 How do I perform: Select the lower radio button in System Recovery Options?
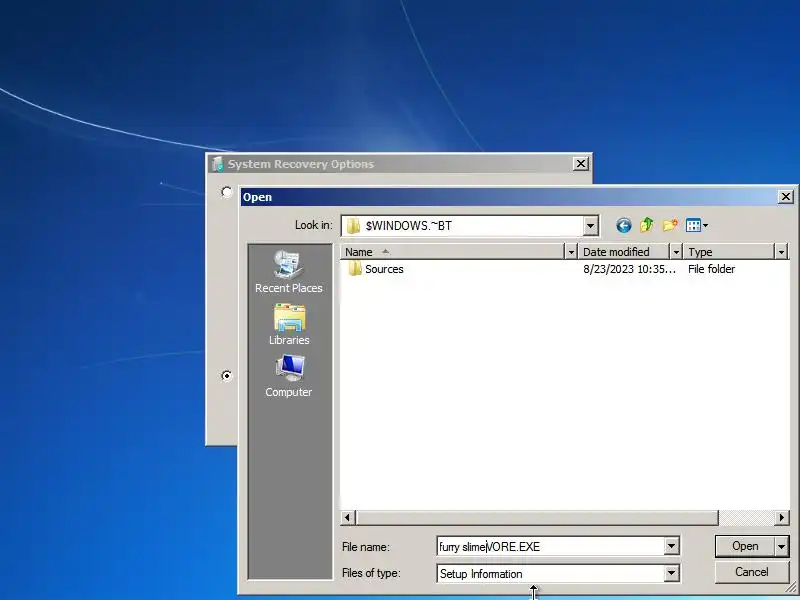(x=227, y=376)
